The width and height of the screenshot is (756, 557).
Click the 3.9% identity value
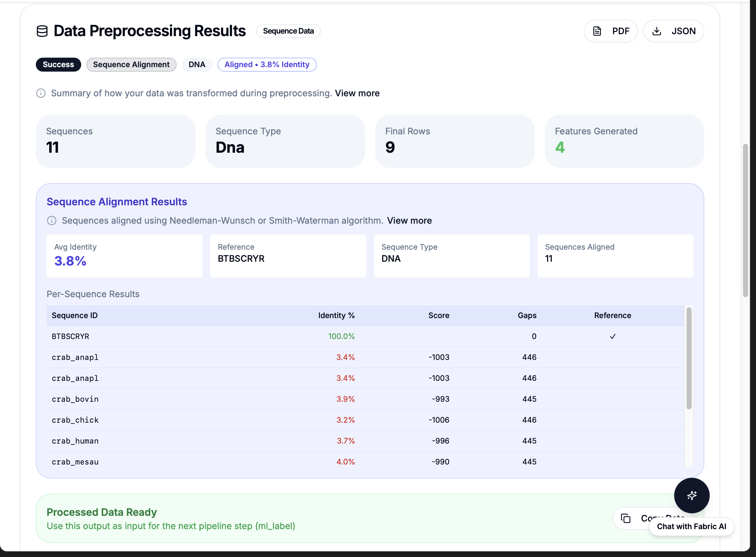pyautogui.click(x=345, y=399)
